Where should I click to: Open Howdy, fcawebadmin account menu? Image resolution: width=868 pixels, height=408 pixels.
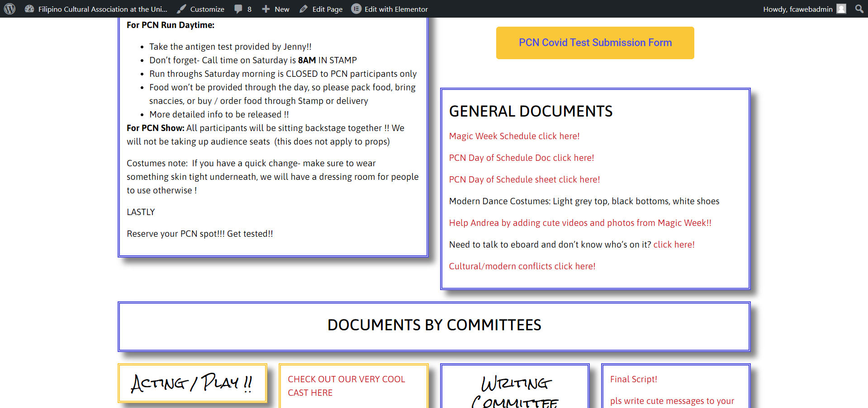[x=797, y=9]
